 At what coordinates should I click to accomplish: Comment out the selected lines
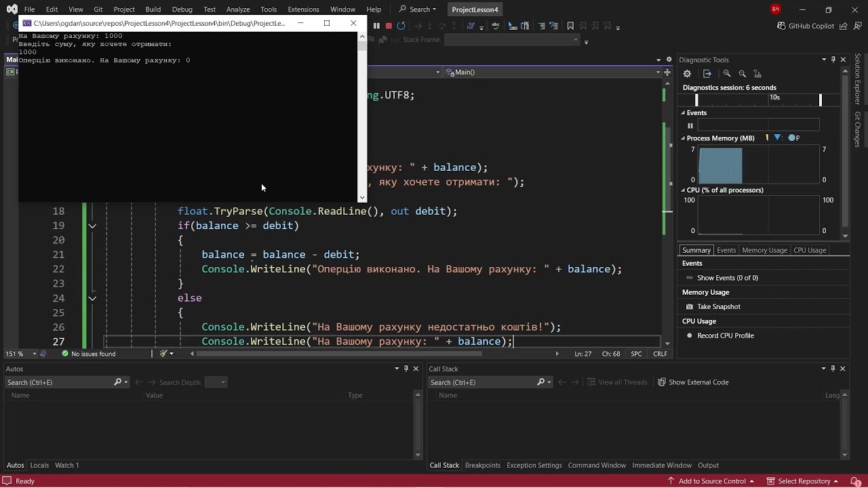click(x=542, y=26)
